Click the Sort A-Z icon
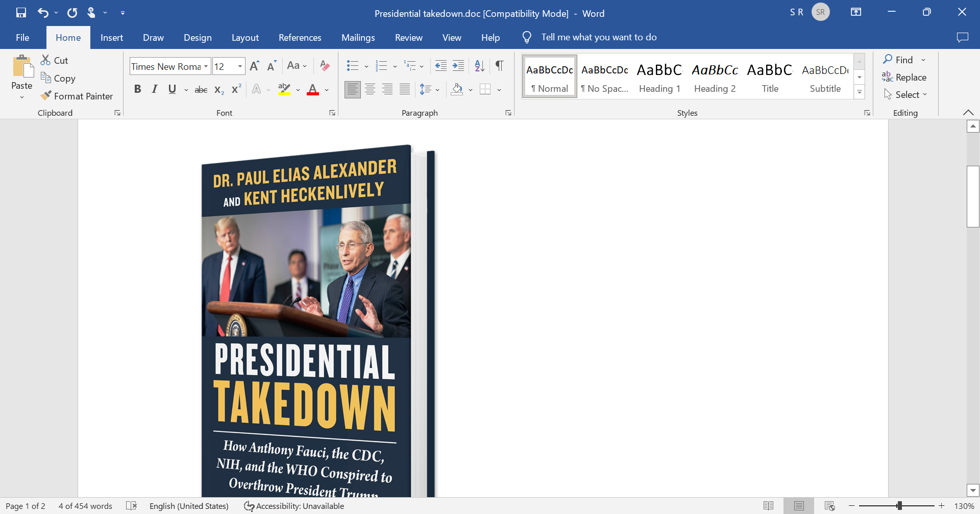Viewport: 980px width, 514px height. click(x=479, y=66)
